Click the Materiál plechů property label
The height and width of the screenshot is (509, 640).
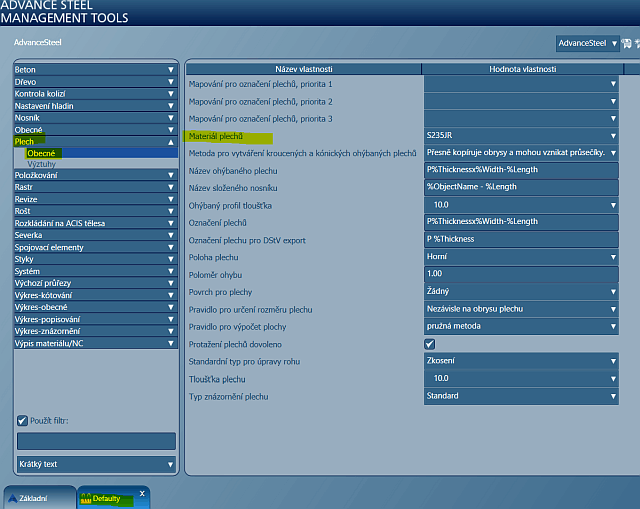[x=216, y=136]
